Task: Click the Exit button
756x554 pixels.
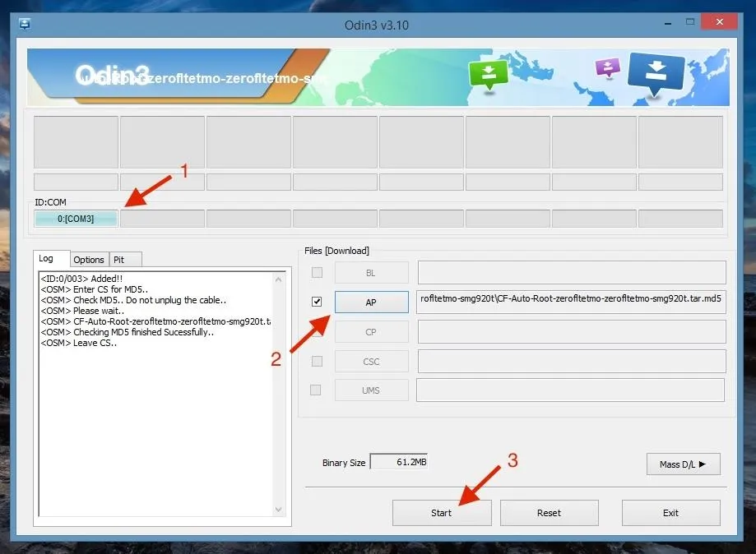Action: coord(670,513)
